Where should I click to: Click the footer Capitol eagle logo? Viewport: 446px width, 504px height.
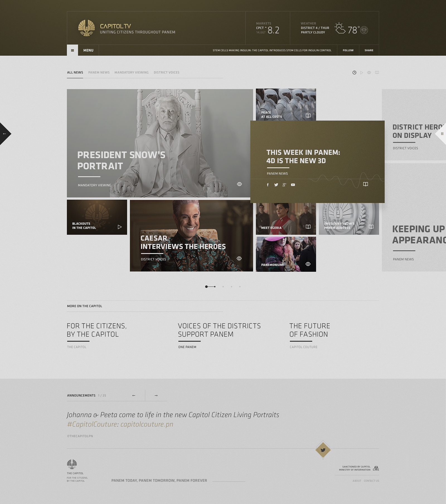pos(72,464)
